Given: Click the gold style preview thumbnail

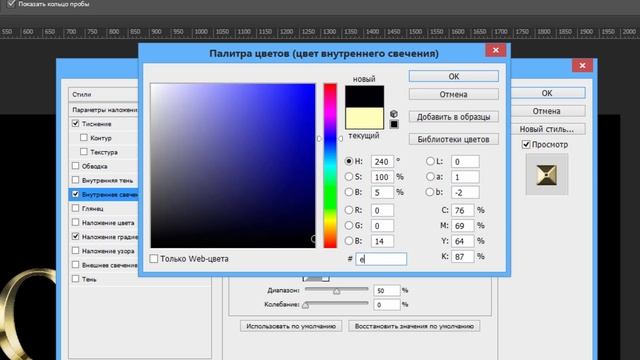Looking at the screenshot, I should (547, 175).
